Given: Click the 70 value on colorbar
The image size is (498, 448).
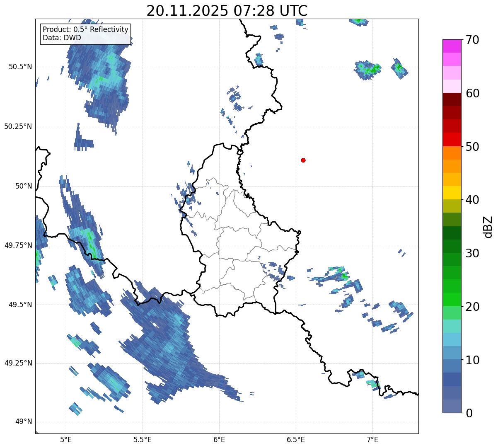Looking at the screenshot, I should click(472, 40).
